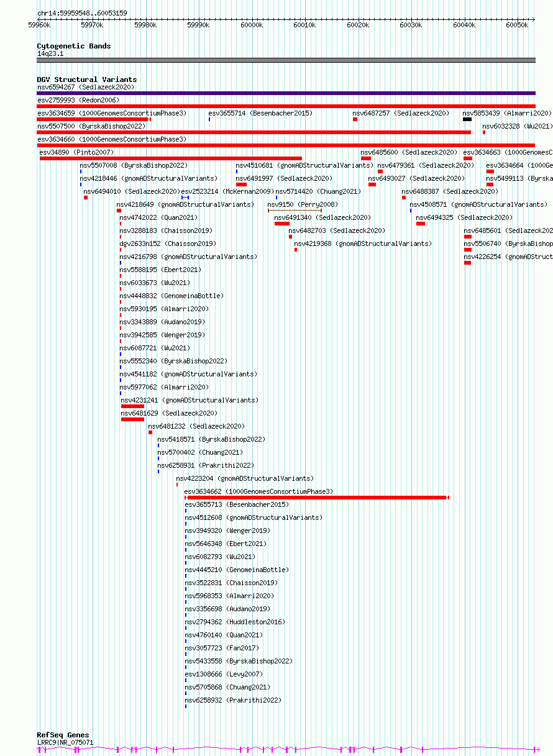Open variant nsv6258932 (Prakrithi2022)
553x756 pixels.
tap(233, 700)
